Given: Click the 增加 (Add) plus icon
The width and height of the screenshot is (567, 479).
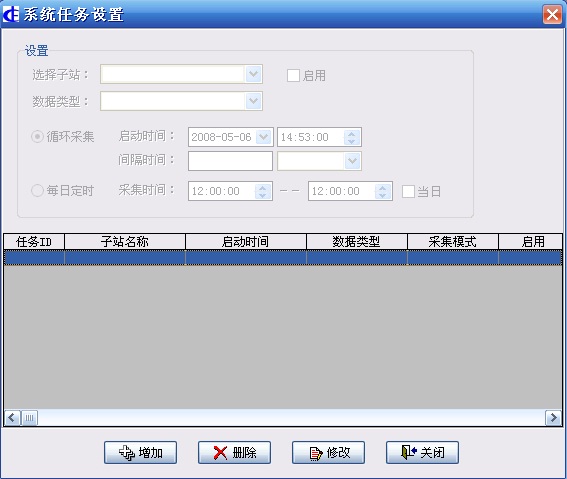Looking at the screenshot, I should pos(127,453).
